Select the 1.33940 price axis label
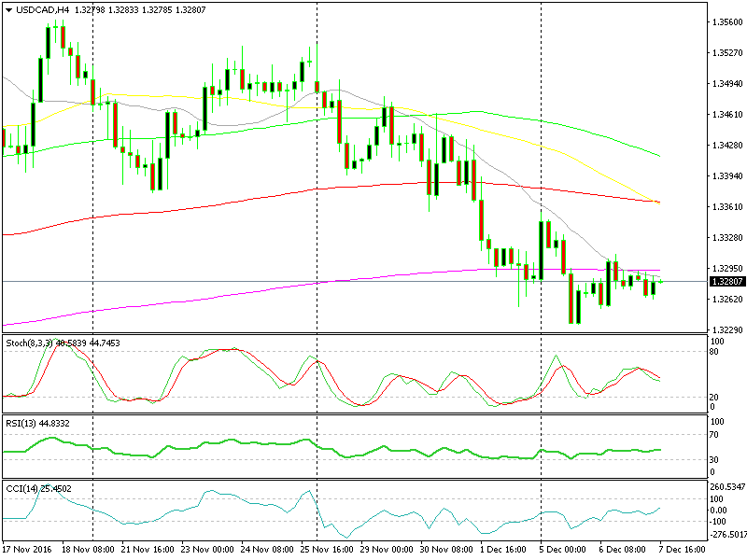 click(x=727, y=176)
